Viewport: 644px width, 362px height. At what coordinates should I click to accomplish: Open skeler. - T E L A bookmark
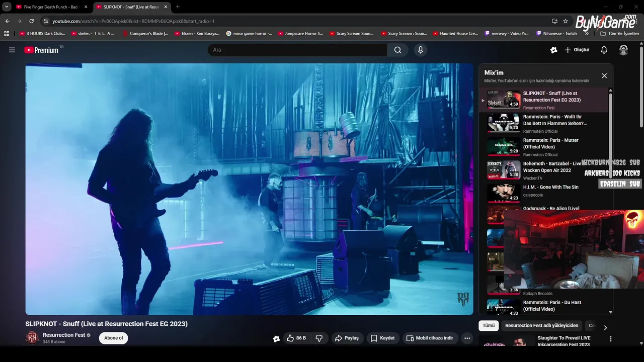tap(94, 34)
